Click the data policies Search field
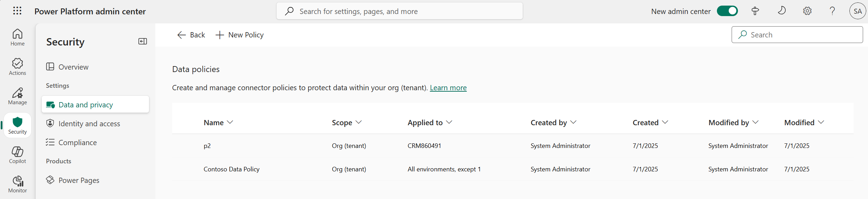Image resolution: width=868 pixels, height=199 pixels. coord(803,35)
